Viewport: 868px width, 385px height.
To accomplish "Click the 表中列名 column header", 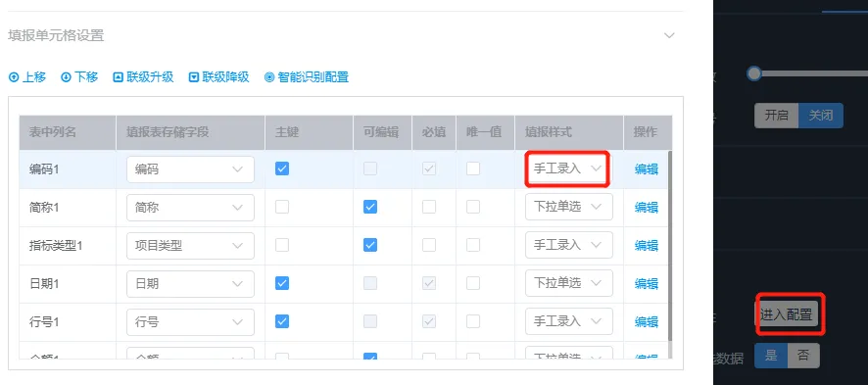I will pyautogui.click(x=68, y=132).
